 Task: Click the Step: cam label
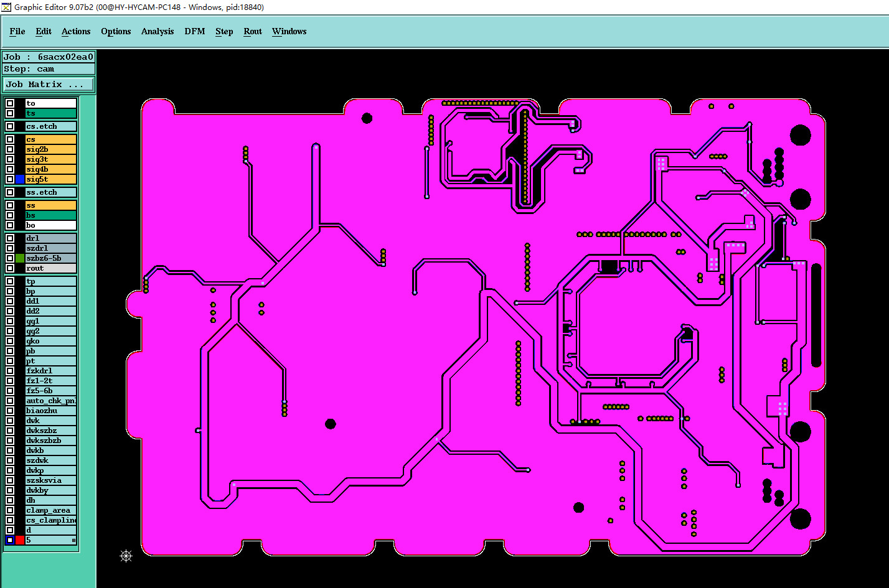49,68
